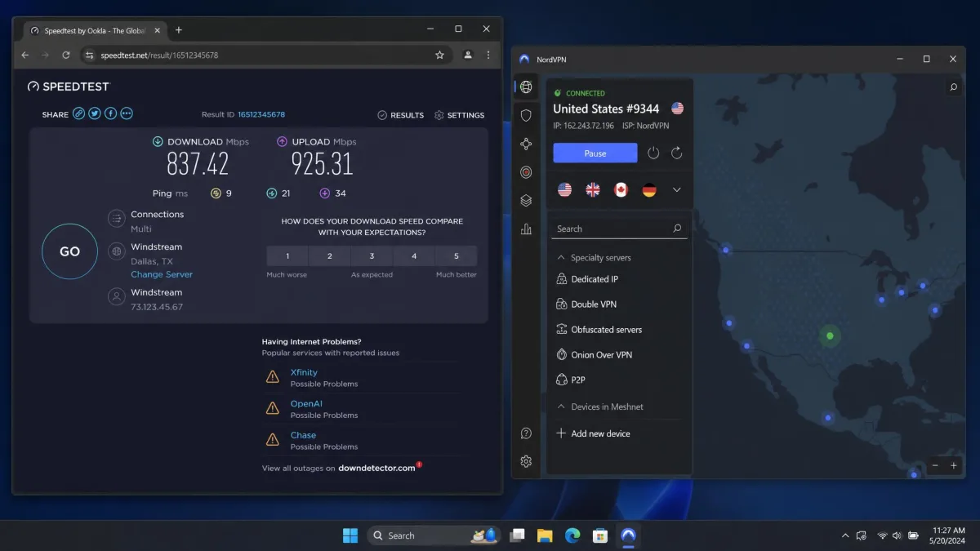Click the green connected server dot on map
Viewport: 980px width, 551px height.
[x=830, y=335]
